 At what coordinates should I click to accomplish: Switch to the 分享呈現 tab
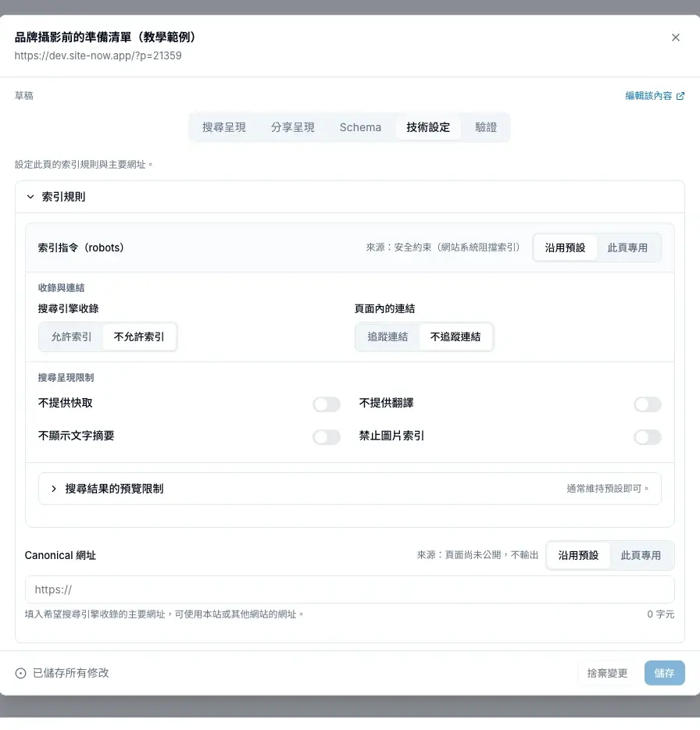293,127
